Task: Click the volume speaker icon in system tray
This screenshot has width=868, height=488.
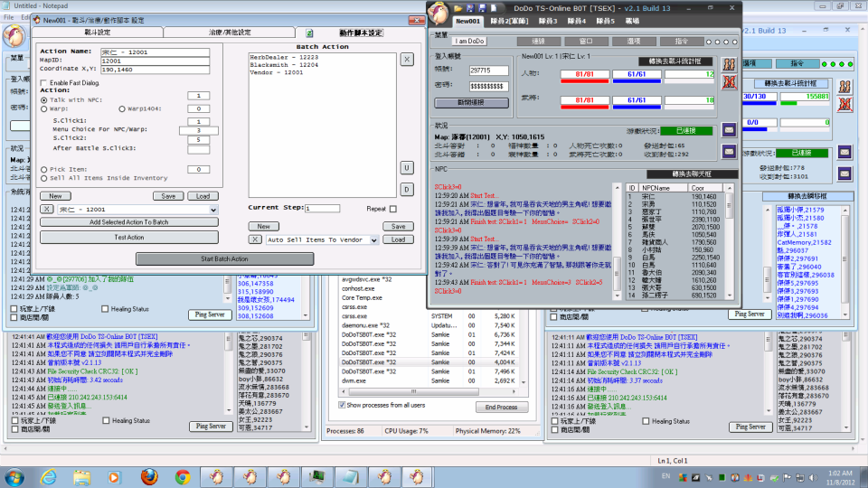Action: [813, 477]
